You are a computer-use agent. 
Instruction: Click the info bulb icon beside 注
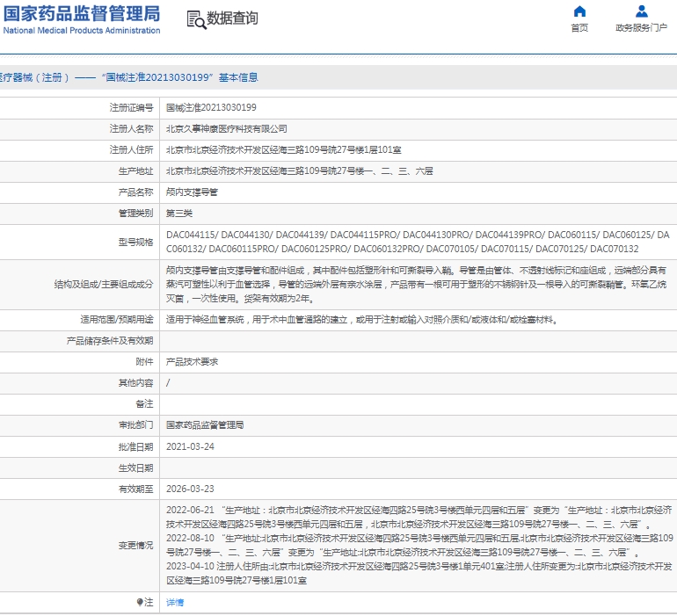(x=140, y=602)
